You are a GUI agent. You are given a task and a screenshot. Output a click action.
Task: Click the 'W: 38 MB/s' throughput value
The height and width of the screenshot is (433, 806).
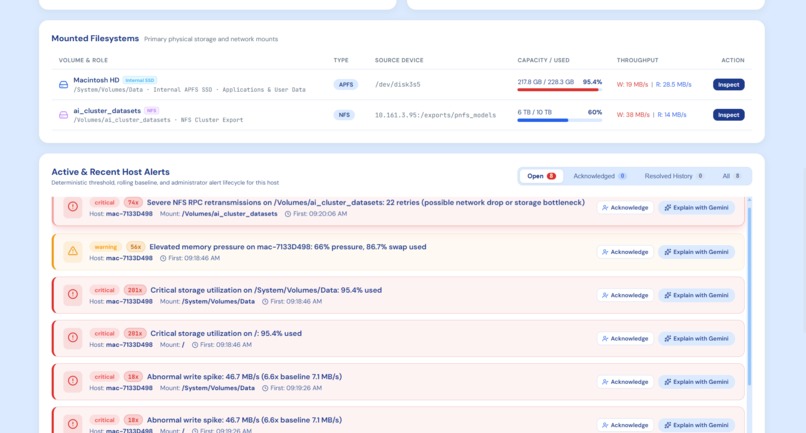pyautogui.click(x=633, y=115)
